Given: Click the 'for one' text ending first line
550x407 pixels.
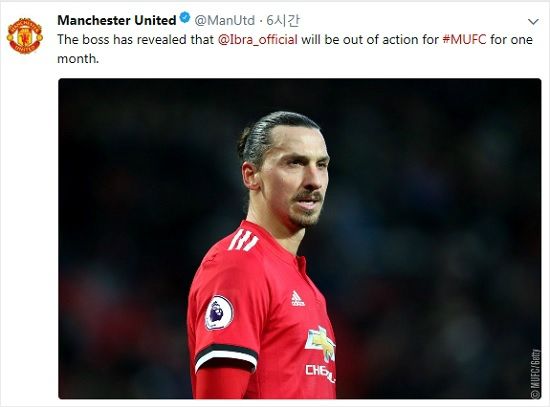Looking at the screenshot, I should click(x=511, y=39).
